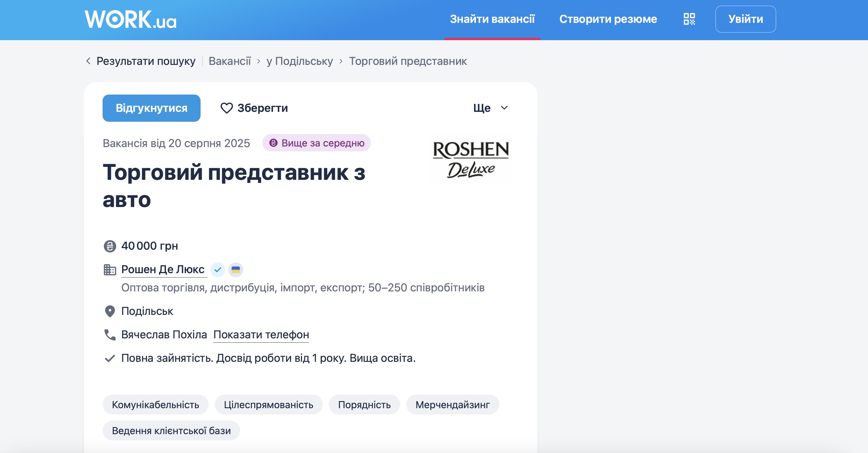Open the у Подільську breadcrumb link
The height and width of the screenshot is (453, 868).
coord(299,61)
